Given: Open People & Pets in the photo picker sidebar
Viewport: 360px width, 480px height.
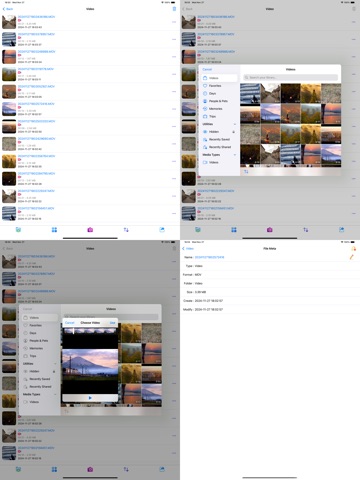Looking at the screenshot, I should (x=218, y=101).
